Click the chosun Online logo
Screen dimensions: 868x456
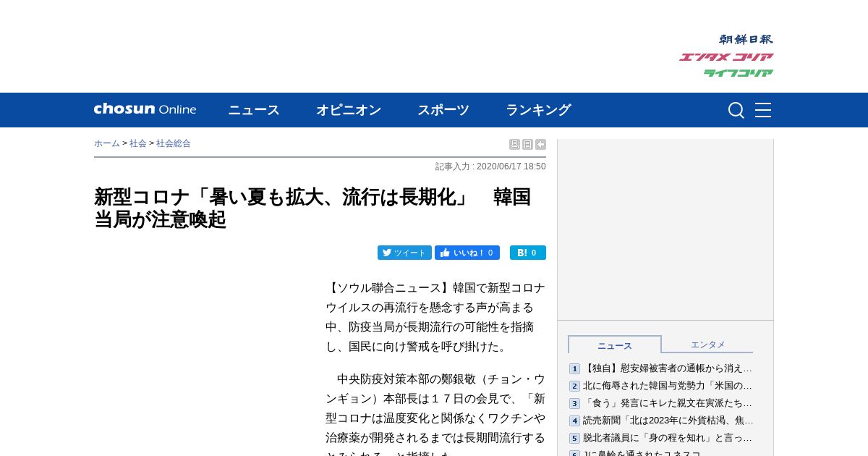click(145, 109)
